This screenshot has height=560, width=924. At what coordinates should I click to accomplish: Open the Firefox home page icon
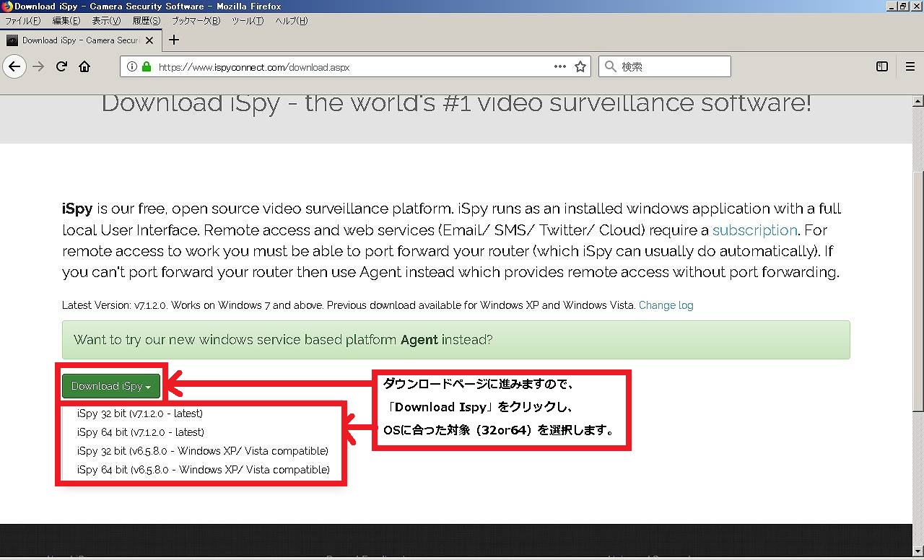(84, 66)
